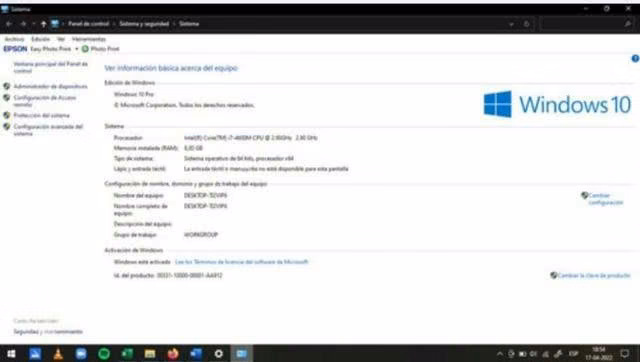This screenshot has width=640, height=362.
Task: Open the Microsoft software license terms link
Action: coord(241,262)
